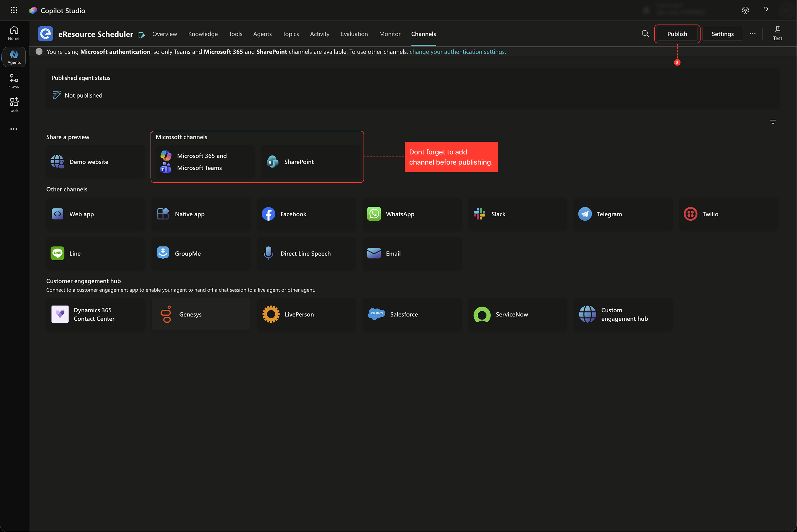Open the Tools tab of the agent
This screenshot has width=797, height=532.
236,34
